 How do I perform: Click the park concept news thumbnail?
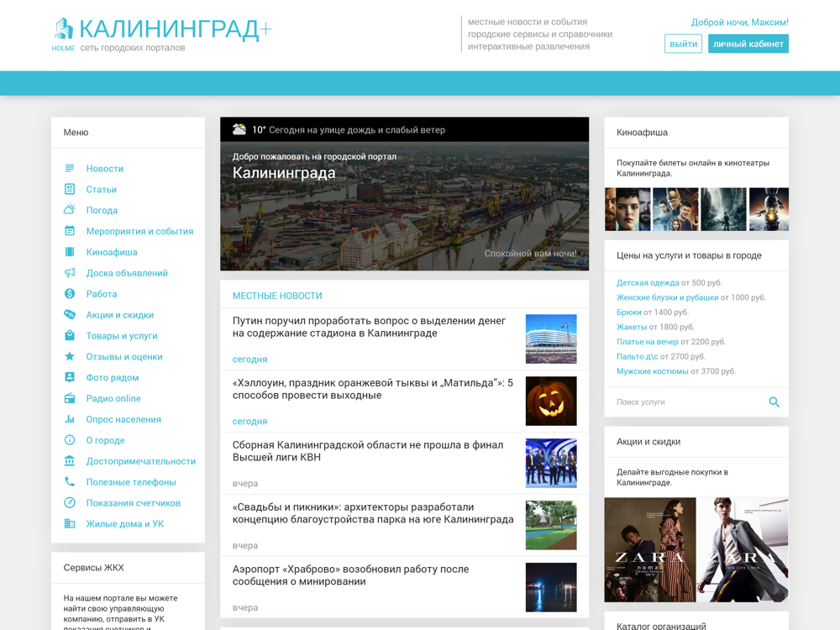coord(551,525)
